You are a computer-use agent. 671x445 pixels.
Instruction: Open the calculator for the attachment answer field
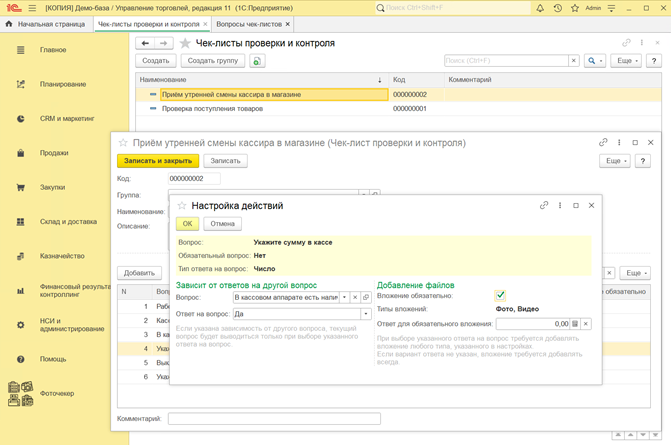[574, 324]
